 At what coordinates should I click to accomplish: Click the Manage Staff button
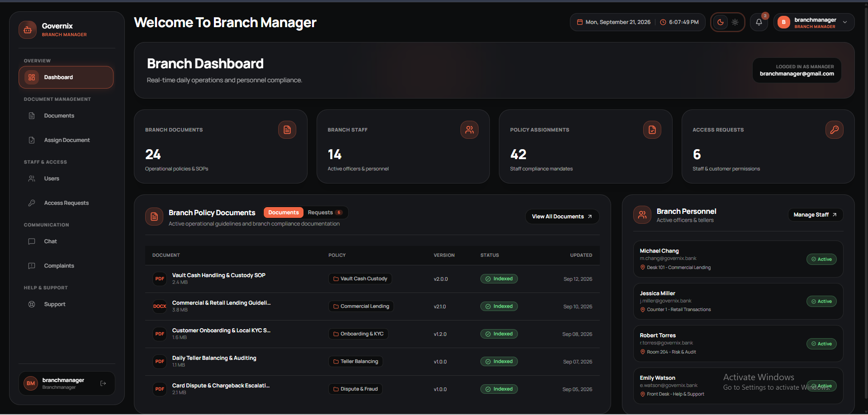816,215
